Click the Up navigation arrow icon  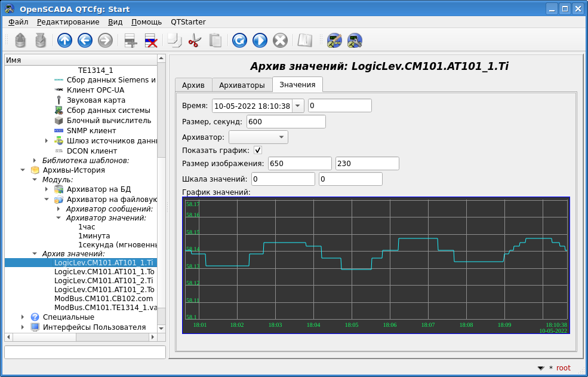(64, 40)
